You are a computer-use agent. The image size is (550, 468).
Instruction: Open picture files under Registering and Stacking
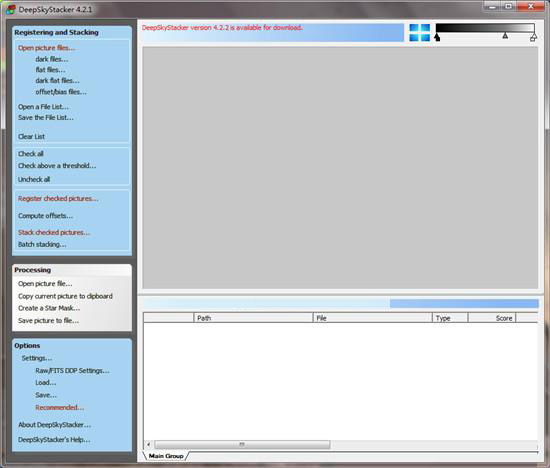pyautogui.click(x=46, y=48)
